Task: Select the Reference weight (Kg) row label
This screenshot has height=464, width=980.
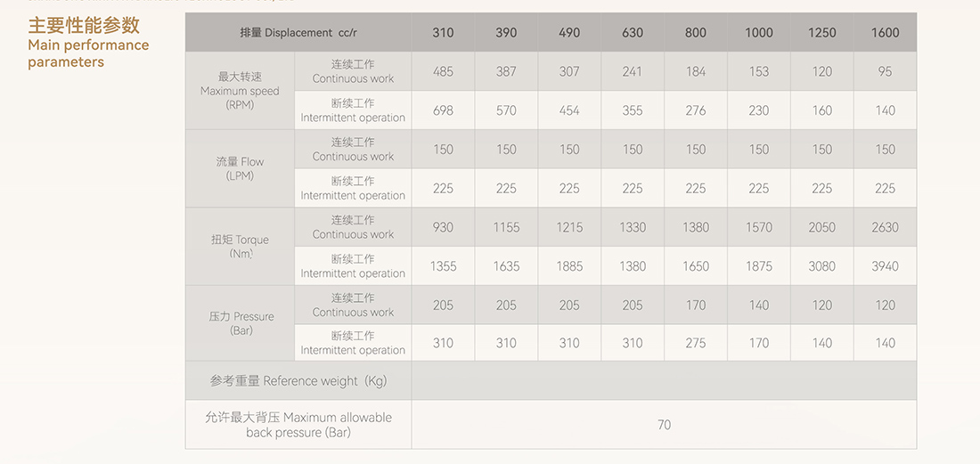Action: (x=298, y=380)
